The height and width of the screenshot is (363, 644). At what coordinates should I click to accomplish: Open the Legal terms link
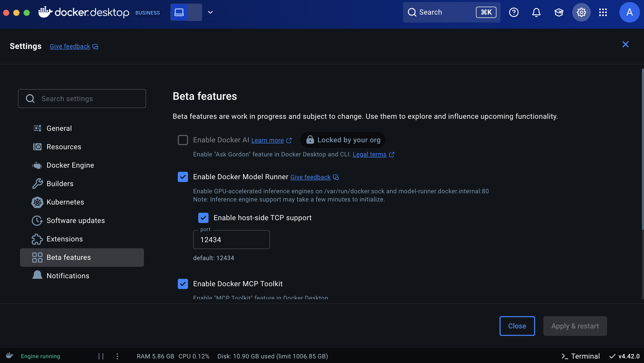tap(369, 154)
